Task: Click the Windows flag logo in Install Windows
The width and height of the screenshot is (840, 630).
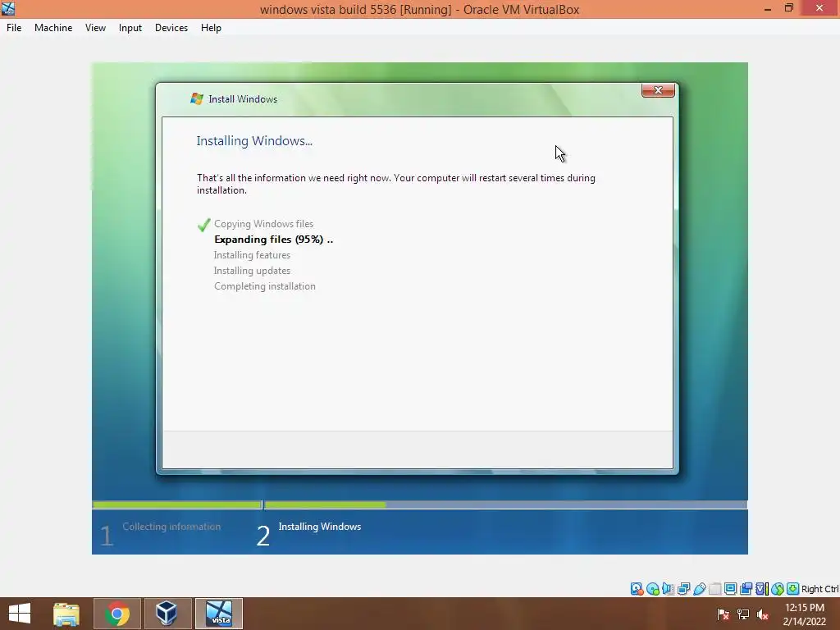Action: 197,98
